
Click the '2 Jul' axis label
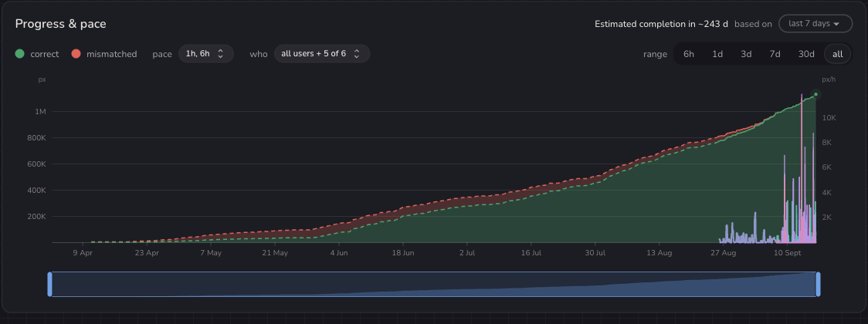click(x=466, y=253)
